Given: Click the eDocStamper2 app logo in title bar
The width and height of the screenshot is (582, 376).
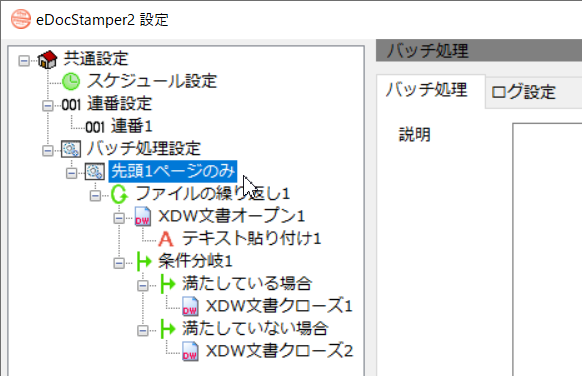Looking at the screenshot, I should tap(21, 19).
